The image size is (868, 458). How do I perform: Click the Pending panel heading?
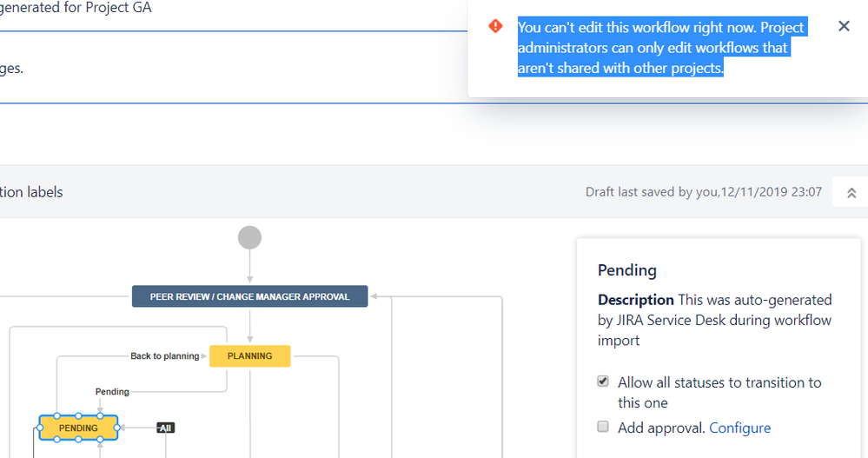627,270
